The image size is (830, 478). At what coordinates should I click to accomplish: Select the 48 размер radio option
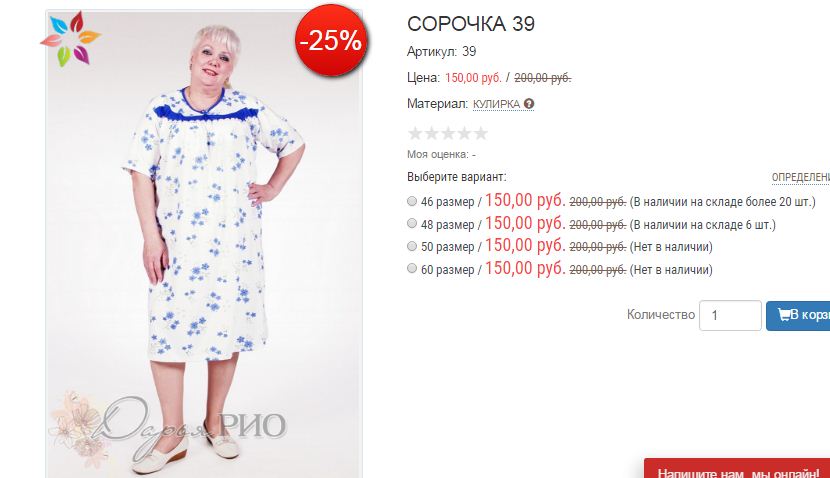[x=412, y=223]
